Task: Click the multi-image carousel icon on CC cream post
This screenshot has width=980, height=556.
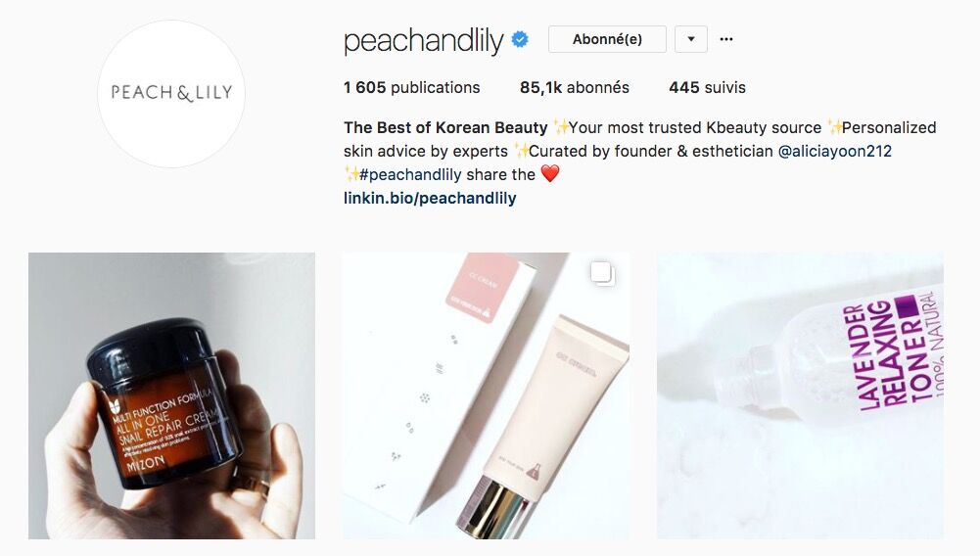Action: pos(602,274)
